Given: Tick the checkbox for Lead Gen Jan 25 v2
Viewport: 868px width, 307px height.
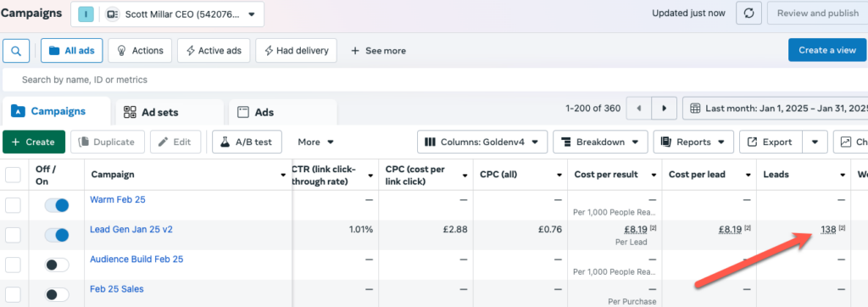Looking at the screenshot, I should (13, 235).
